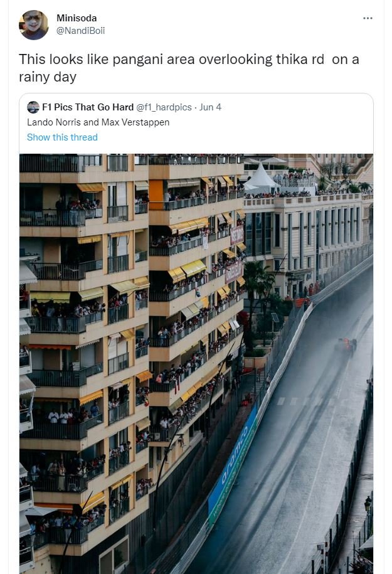Click the white tent in the photo

(x=261, y=179)
